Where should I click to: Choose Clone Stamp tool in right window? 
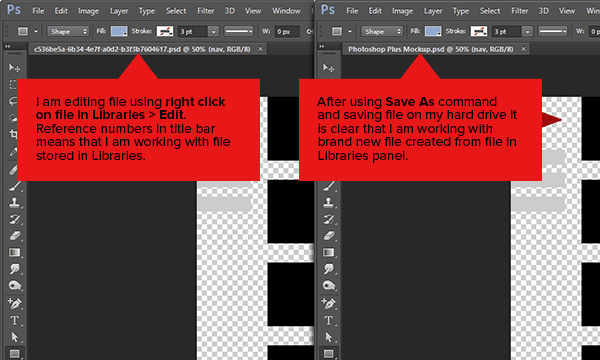click(x=328, y=202)
